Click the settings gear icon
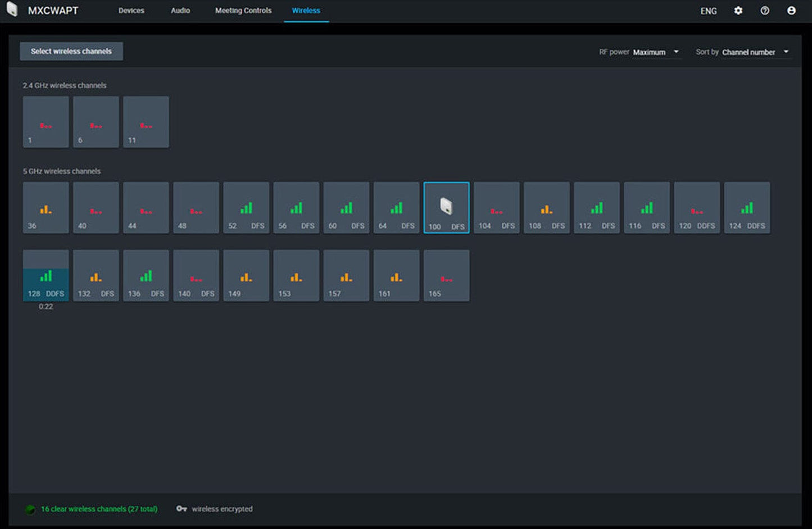Screen dimensions: 812x529 tap(738, 11)
